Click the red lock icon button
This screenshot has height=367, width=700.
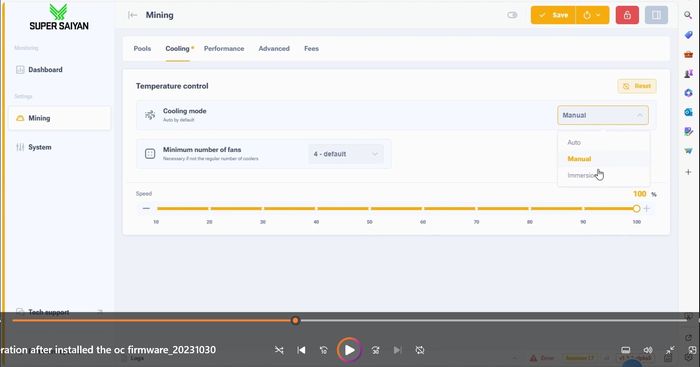tap(627, 15)
